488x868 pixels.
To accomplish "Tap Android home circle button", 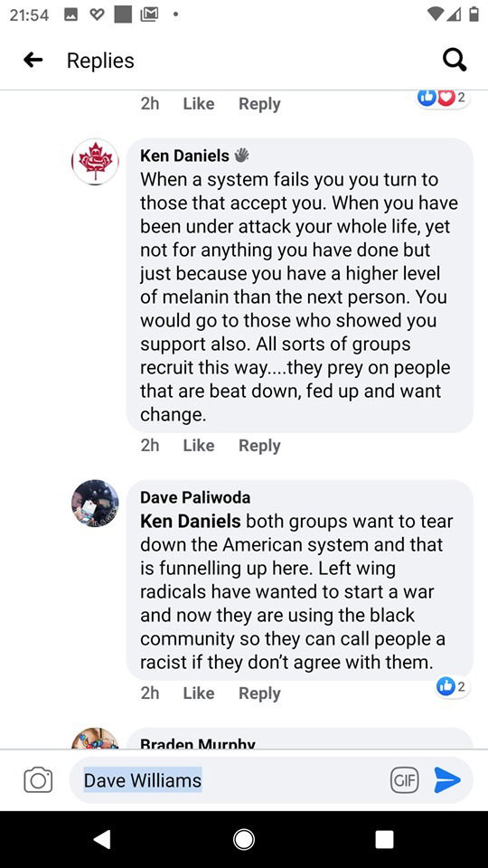I will pyautogui.click(x=243, y=840).
